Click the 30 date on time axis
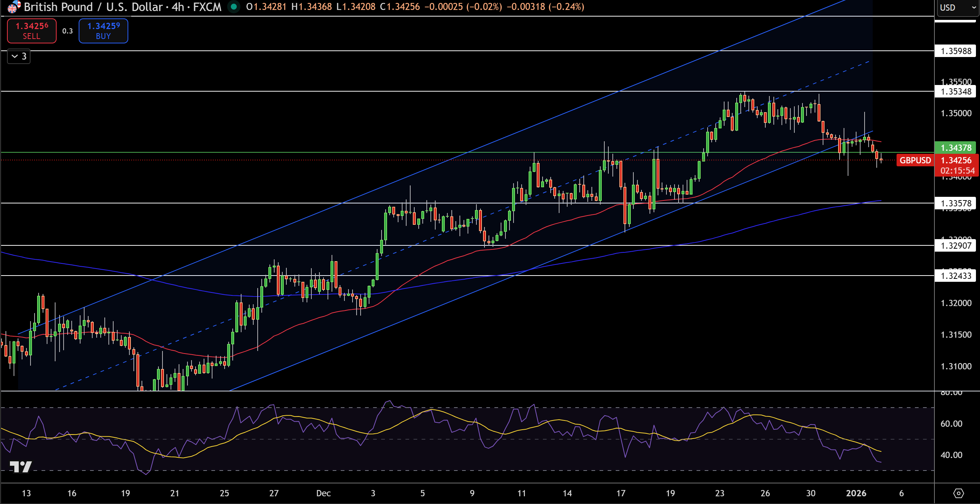980x504 pixels. click(x=811, y=493)
